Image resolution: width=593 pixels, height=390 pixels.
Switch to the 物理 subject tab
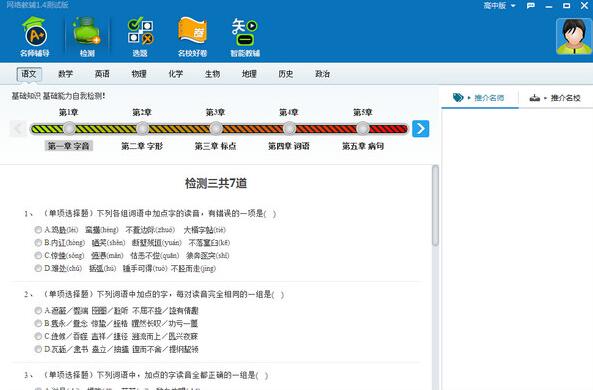tap(139, 74)
